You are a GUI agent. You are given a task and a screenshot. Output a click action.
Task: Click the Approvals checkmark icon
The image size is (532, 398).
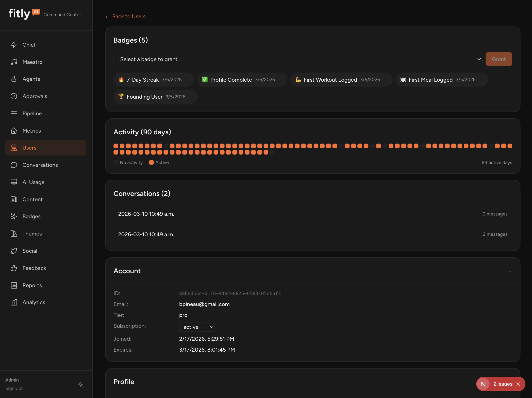[14, 96]
